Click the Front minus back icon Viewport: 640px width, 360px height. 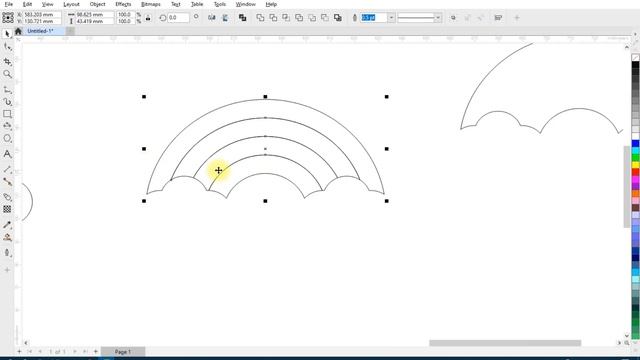(312, 18)
